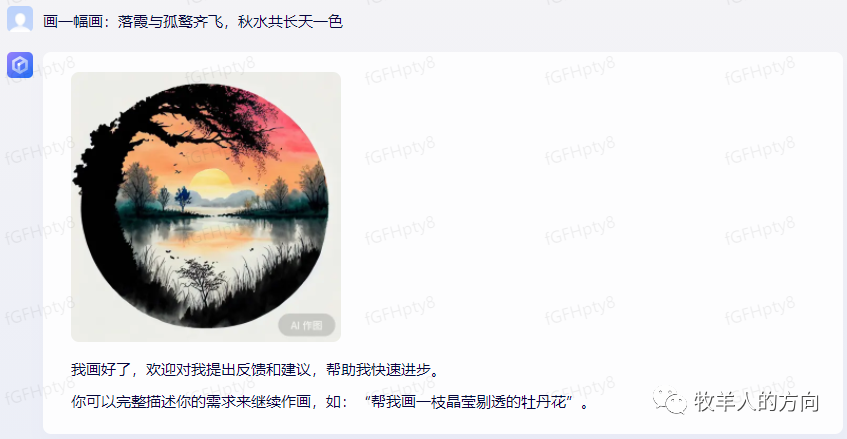The height and width of the screenshot is (439, 847).
Task: Click the example prompt "帮我画一枝晶莹剔透的牡丹花"
Action: tap(469, 402)
